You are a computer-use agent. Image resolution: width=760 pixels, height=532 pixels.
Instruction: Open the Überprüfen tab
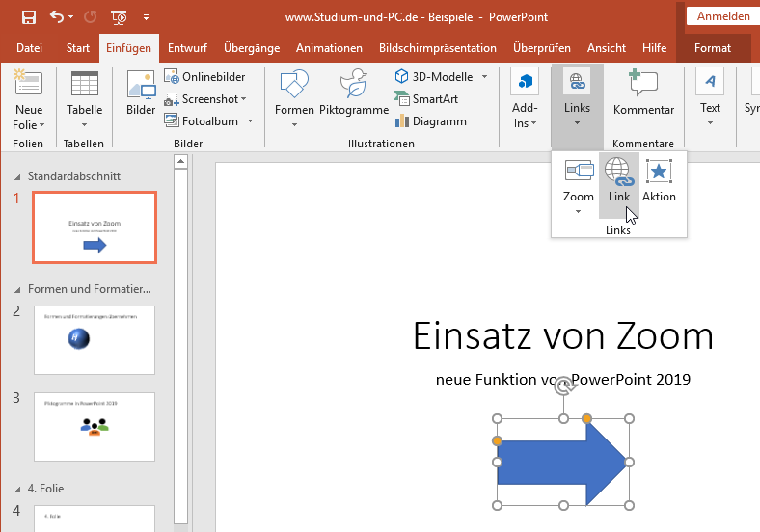click(x=542, y=48)
